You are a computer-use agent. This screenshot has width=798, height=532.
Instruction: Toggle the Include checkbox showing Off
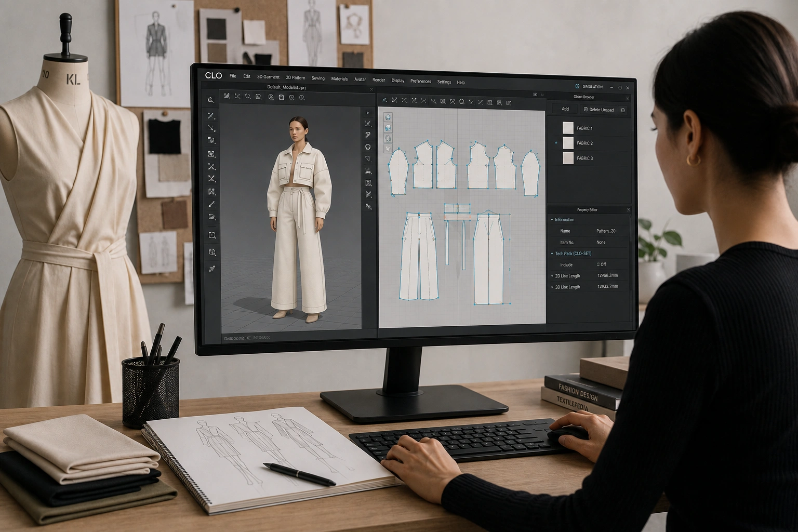pyautogui.click(x=598, y=264)
